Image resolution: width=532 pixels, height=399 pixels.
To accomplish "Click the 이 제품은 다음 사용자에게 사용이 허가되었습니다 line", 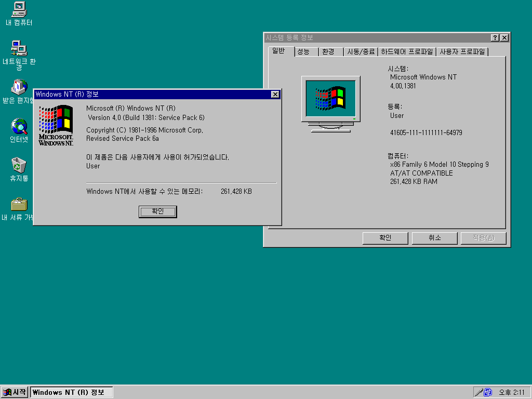I will [x=158, y=157].
